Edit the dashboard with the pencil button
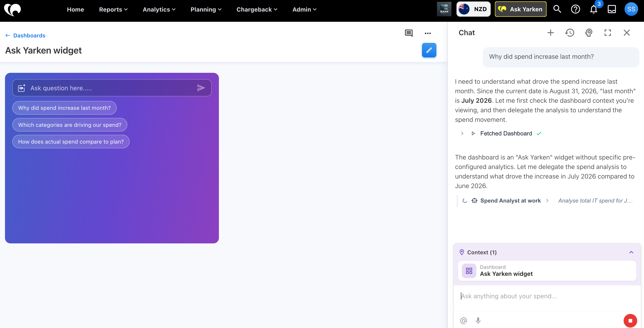 click(429, 50)
